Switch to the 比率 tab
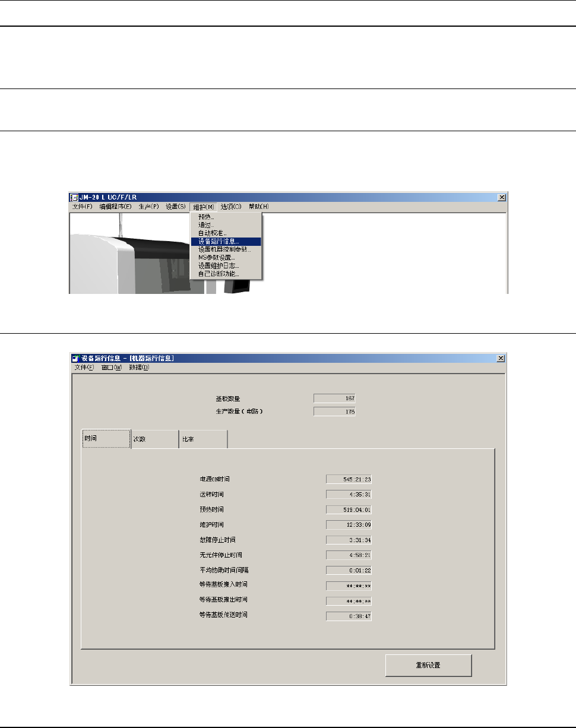Screen dimensions: 576x728 tap(204, 439)
